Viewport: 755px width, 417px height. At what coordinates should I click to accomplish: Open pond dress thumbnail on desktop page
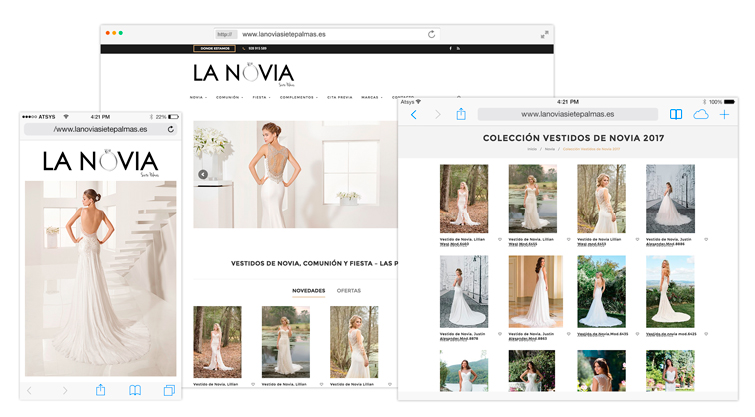pos(286,342)
